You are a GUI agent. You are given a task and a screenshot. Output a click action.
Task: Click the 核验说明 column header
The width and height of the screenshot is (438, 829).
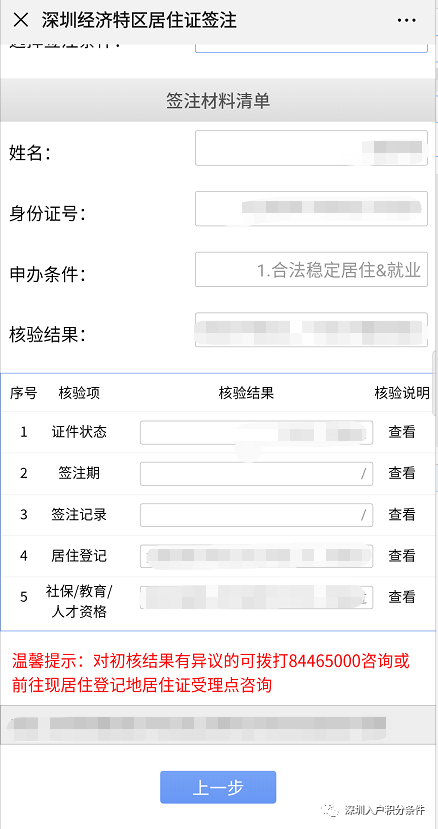coord(402,393)
